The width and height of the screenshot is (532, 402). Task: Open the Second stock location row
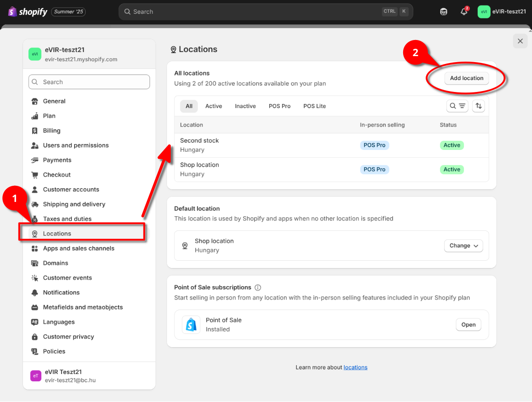click(199, 145)
